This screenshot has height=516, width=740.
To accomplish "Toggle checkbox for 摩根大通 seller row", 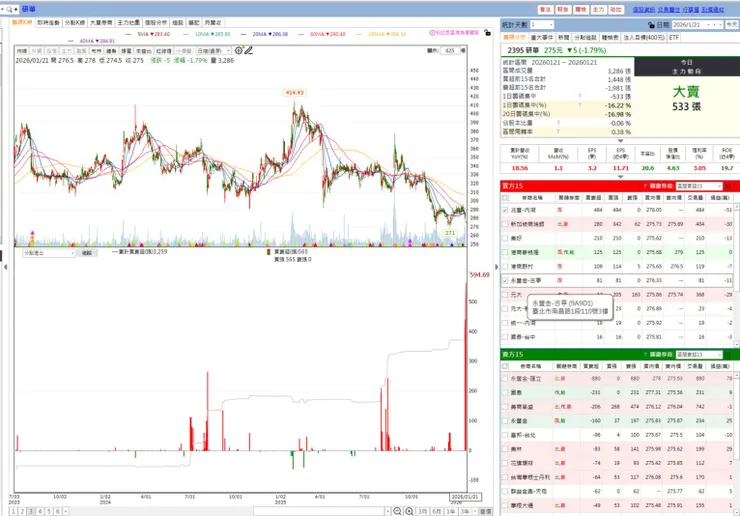I will point(505,506).
